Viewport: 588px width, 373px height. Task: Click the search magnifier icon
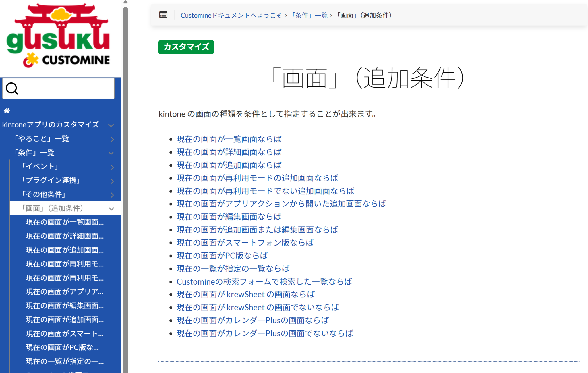pos(12,89)
